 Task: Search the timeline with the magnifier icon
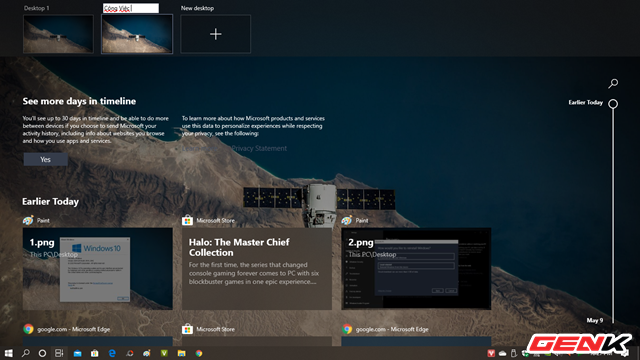click(613, 84)
